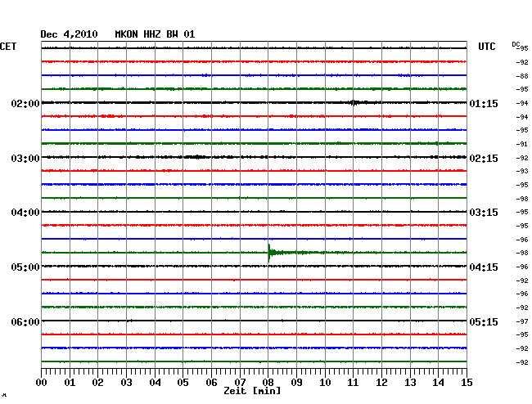
Task: Select the station label "MKON HHZ BW 01"
Action: (155, 34)
